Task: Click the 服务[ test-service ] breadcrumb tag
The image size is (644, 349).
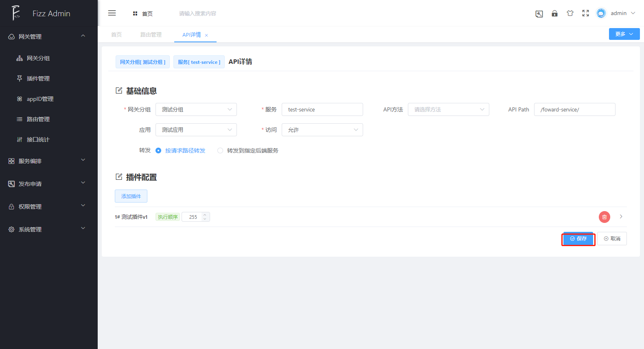Action: [x=199, y=62]
